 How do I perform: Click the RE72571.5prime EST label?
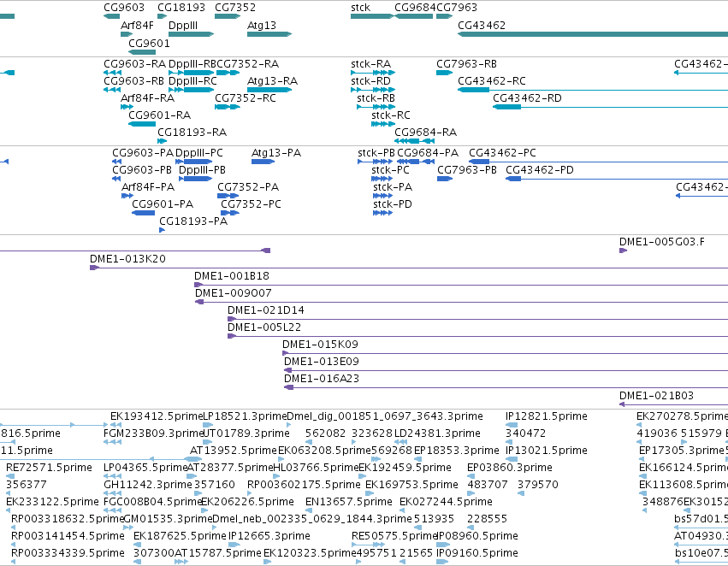pyautogui.click(x=50, y=468)
